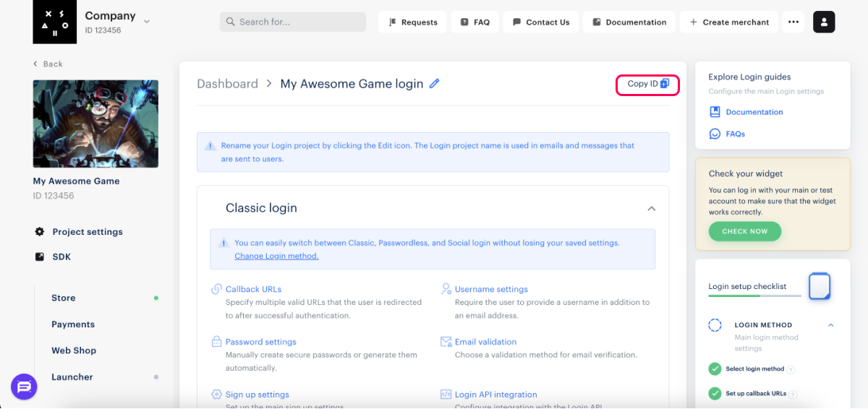The width and height of the screenshot is (868, 409).
Task: Open the three-dots more options menu
Action: tap(793, 22)
